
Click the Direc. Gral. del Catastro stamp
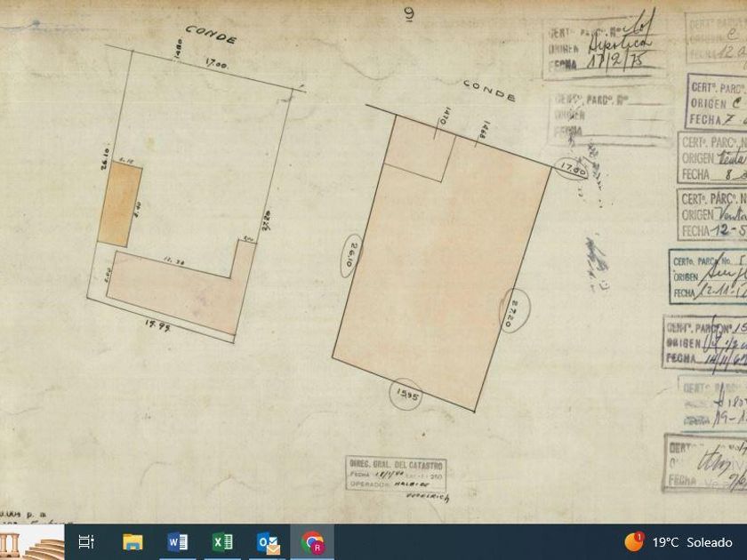(396, 479)
